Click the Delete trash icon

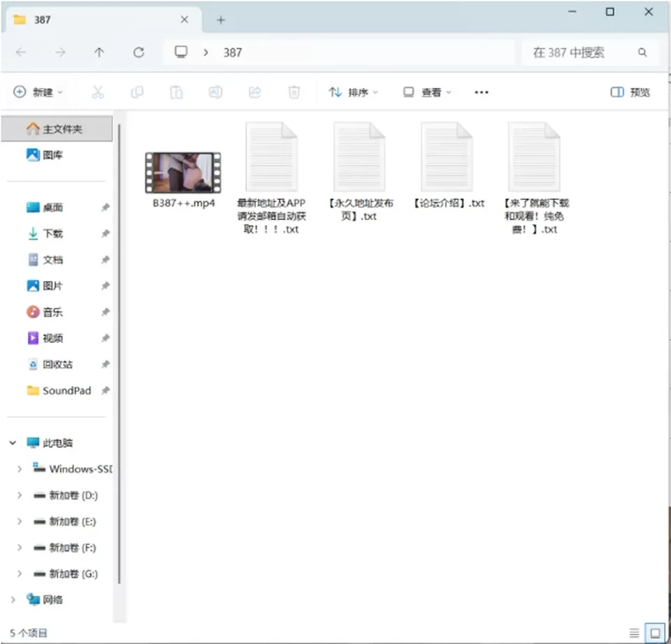pos(294,92)
